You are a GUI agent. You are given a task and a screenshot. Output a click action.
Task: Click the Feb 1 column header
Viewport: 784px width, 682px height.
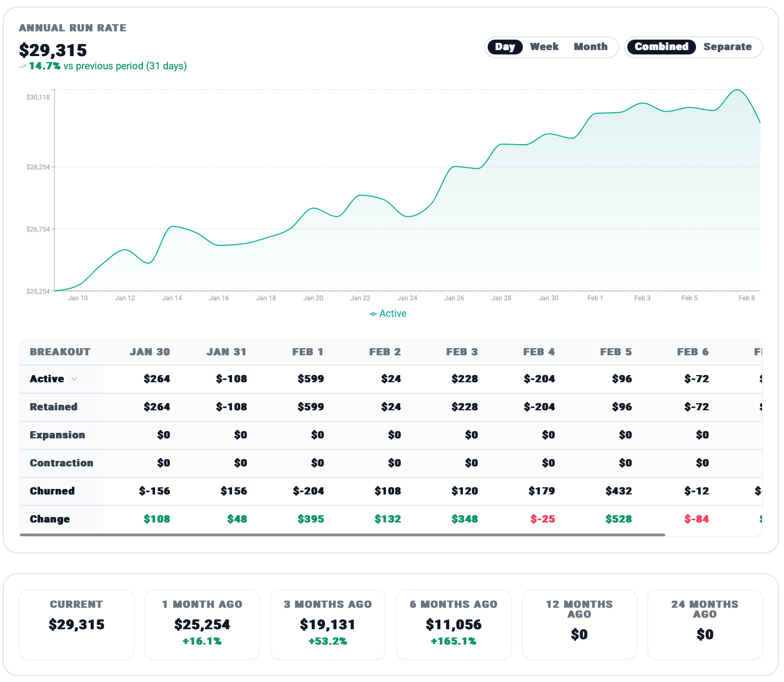coord(307,352)
